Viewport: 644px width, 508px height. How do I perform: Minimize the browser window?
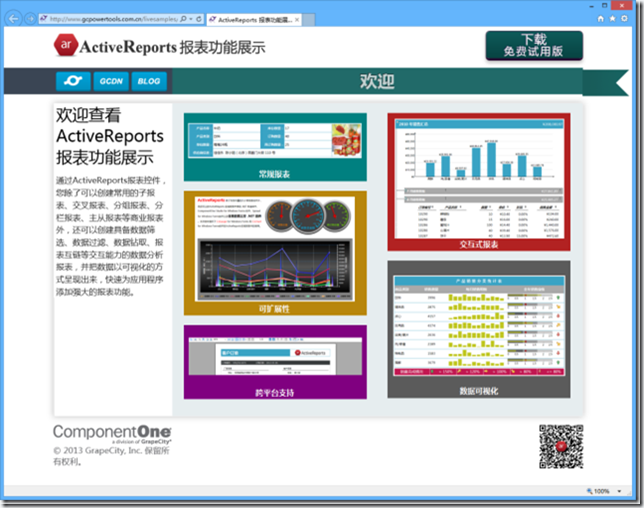pos(591,6)
